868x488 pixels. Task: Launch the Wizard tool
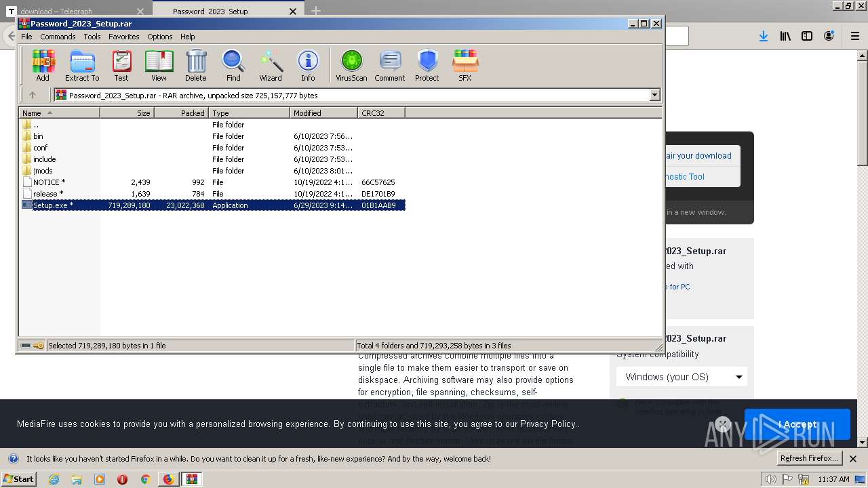click(271, 66)
